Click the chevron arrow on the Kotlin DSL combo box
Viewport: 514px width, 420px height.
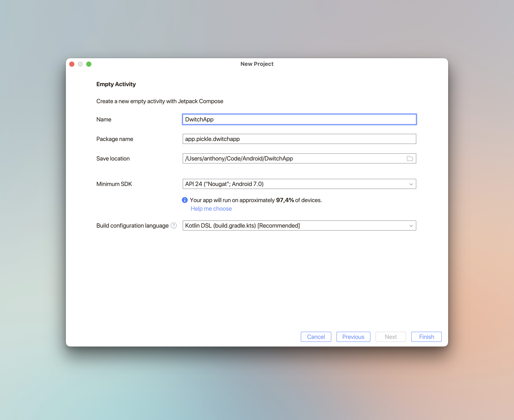(411, 226)
